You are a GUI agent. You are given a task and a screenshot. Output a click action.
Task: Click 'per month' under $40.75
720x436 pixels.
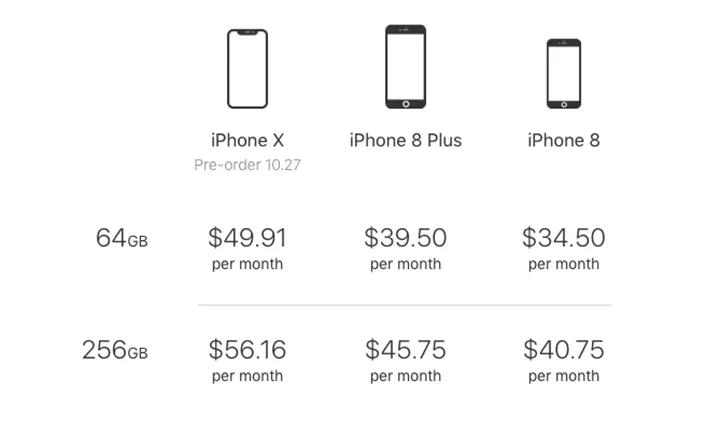[x=563, y=377]
